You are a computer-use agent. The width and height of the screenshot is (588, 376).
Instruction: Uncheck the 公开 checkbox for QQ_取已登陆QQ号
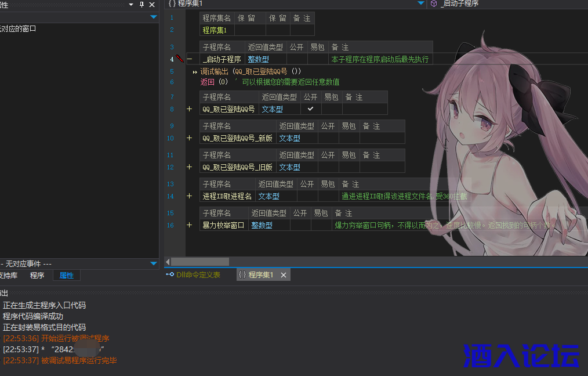pos(310,109)
